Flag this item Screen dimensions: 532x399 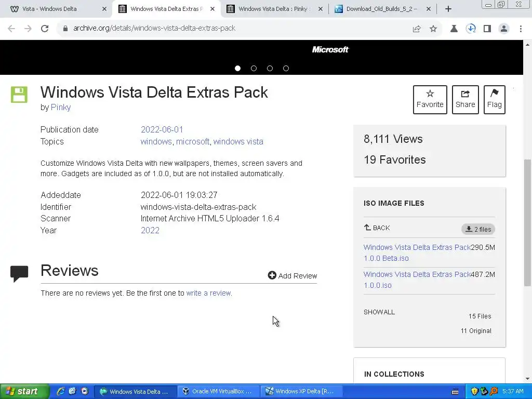click(x=495, y=100)
